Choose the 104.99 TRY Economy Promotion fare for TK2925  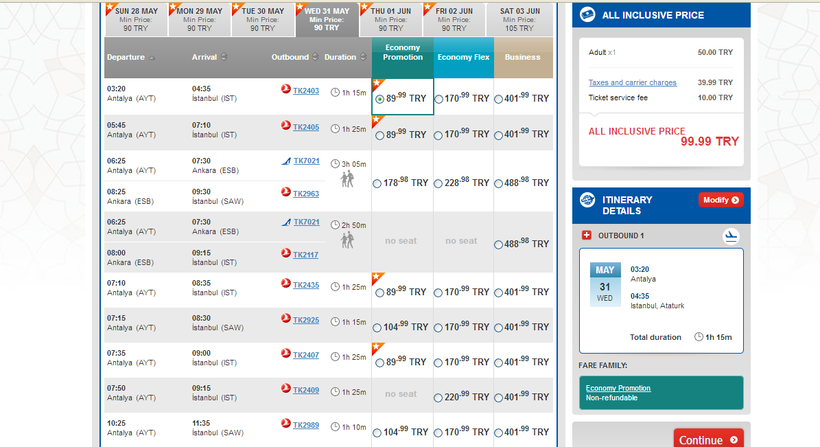click(x=377, y=327)
